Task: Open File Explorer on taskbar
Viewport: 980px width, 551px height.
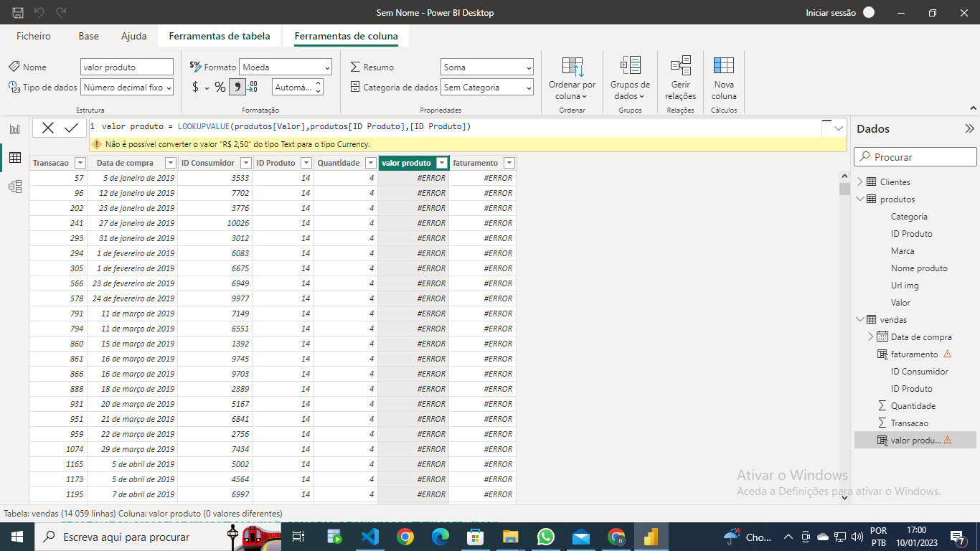Action: [x=511, y=537]
